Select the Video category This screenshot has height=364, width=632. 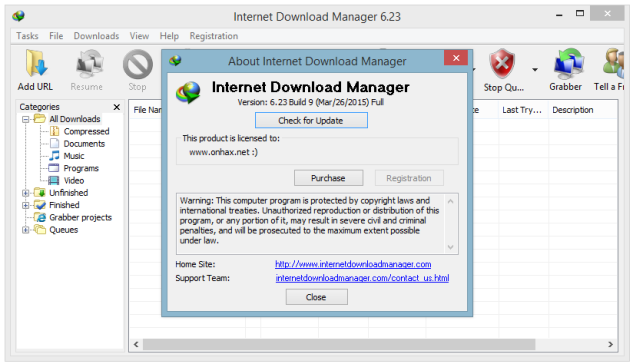[74, 181]
